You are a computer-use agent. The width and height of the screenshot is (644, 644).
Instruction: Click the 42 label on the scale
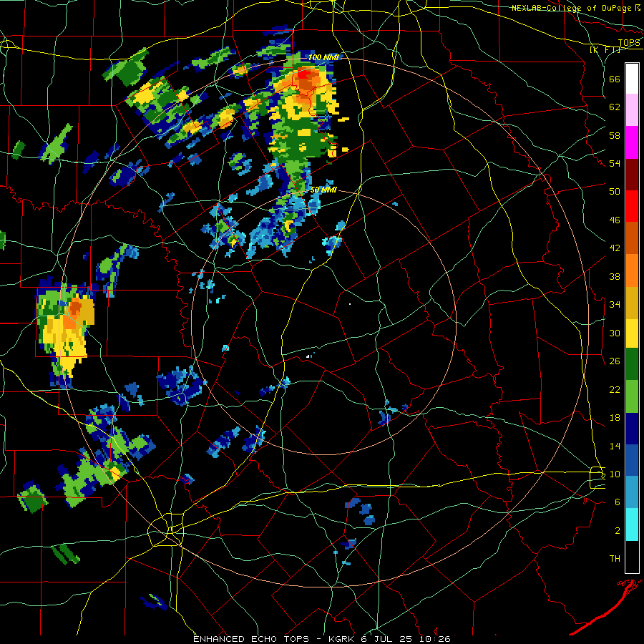(x=615, y=248)
